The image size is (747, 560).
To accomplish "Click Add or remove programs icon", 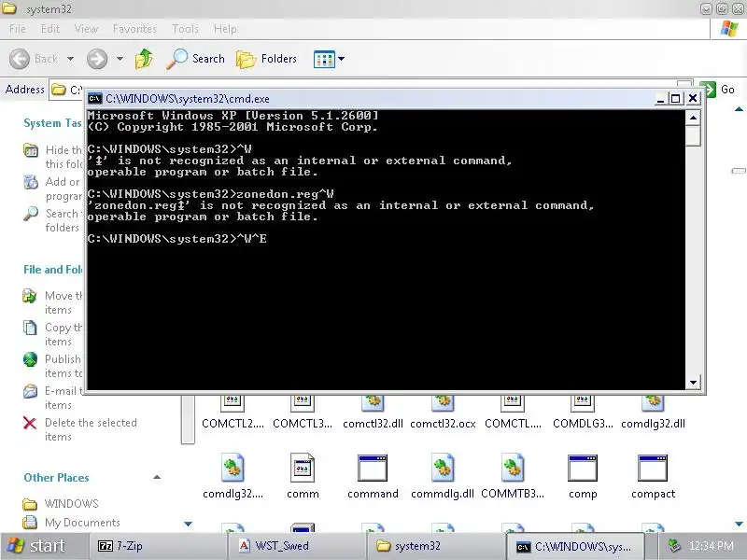I will point(31,182).
